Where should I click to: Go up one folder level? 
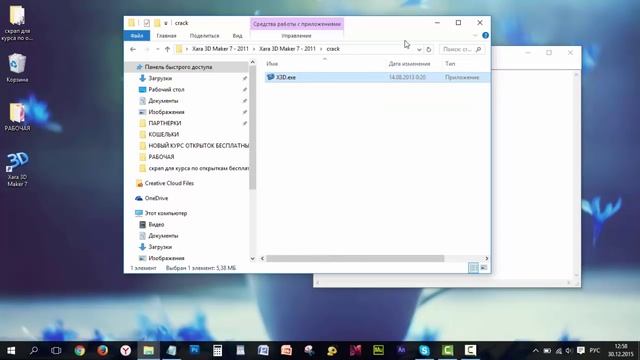point(167,49)
